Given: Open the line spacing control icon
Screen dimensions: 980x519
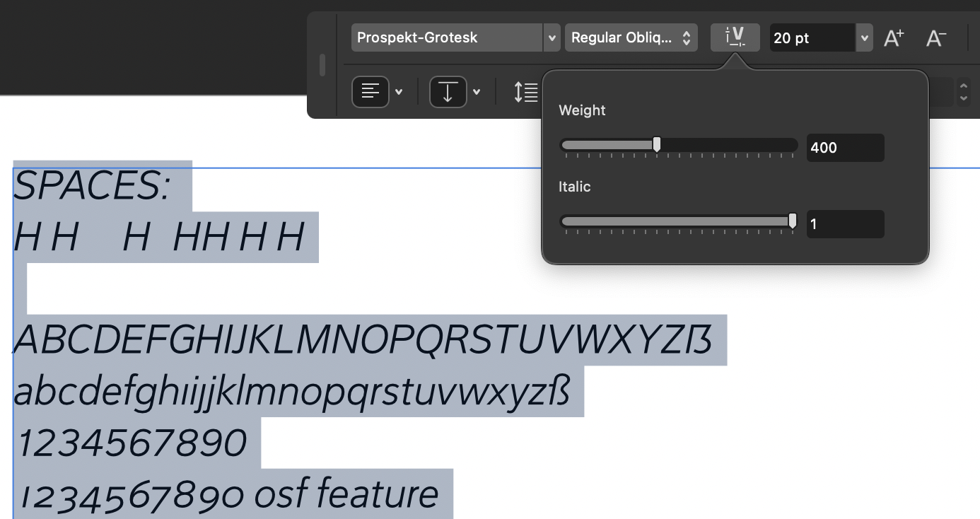Looking at the screenshot, I should 525,92.
